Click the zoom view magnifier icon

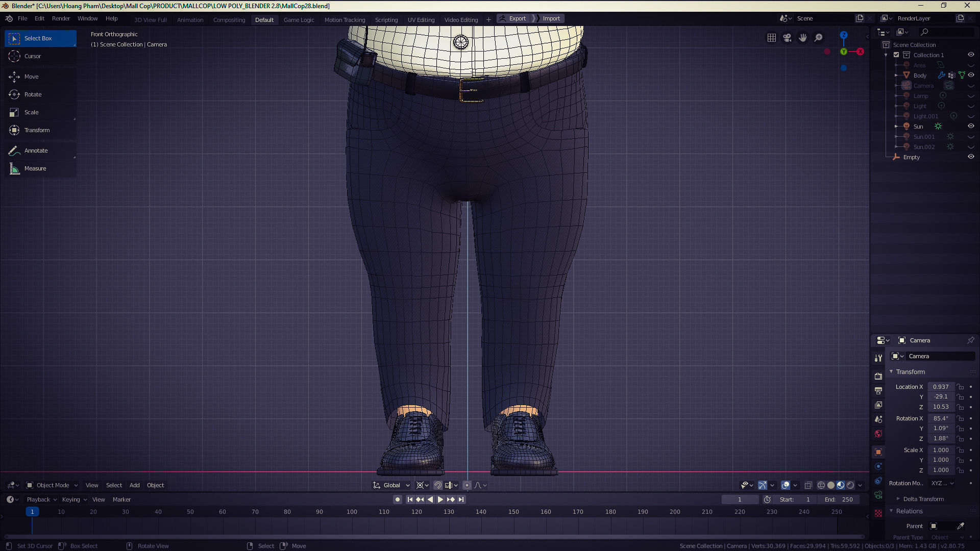(818, 38)
